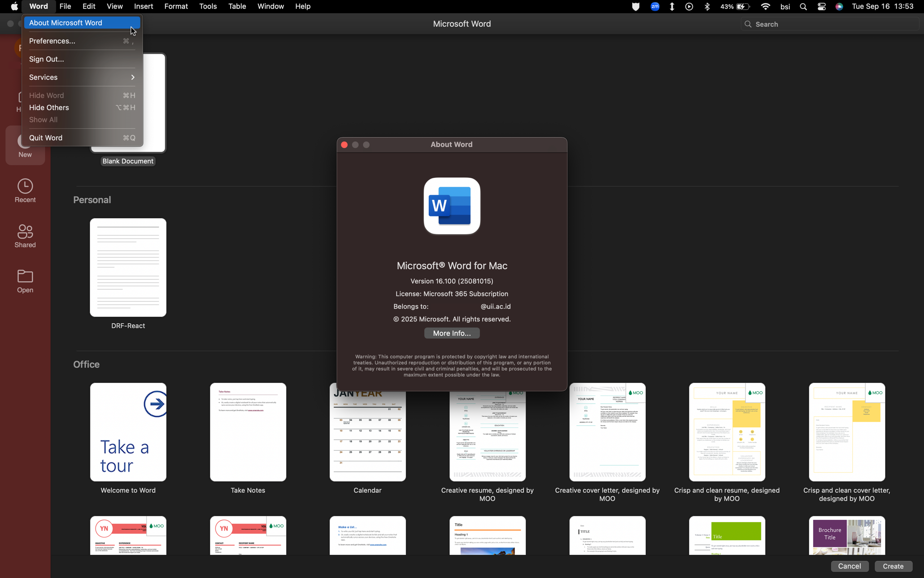924x578 pixels.
Task: Click the Blank Document label
Action: click(x=128, y=161)
